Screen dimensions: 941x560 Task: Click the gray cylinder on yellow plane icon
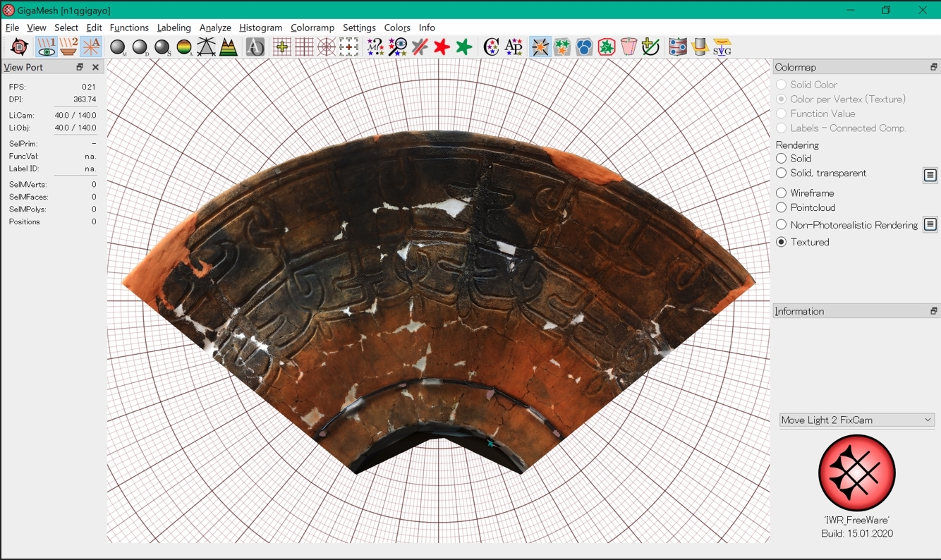(x=700, y=47)
